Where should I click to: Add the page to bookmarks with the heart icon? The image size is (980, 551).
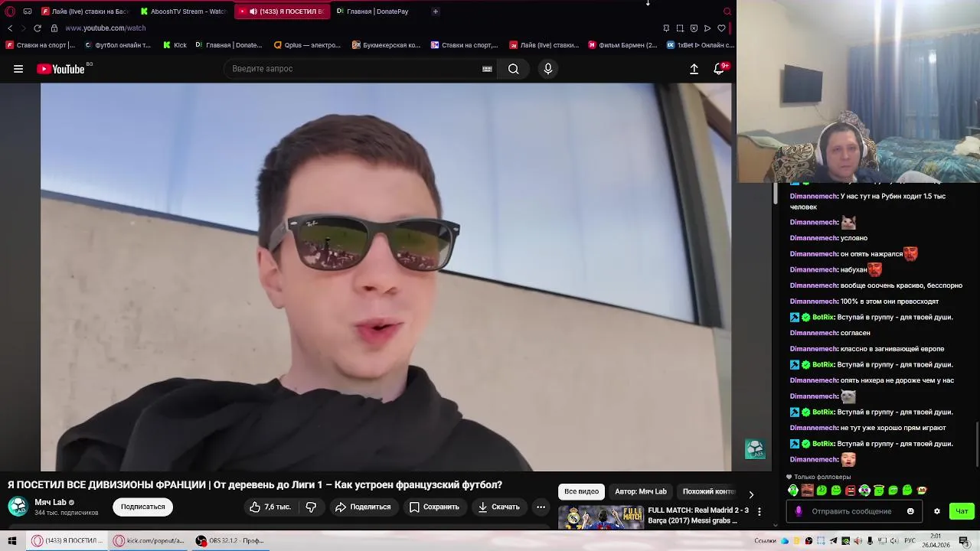[x=721, y=28]
